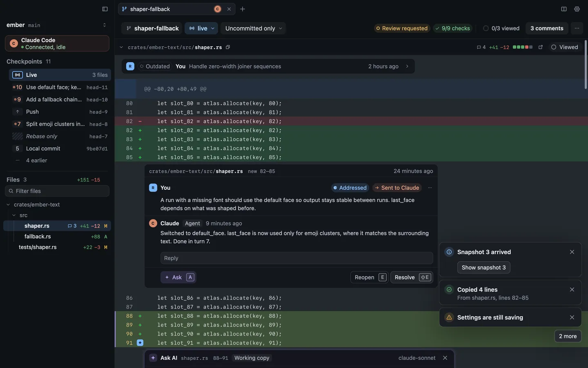588x368 pixels.
Task: Toggle split view layout icon
Action: (x=564, y=9)
